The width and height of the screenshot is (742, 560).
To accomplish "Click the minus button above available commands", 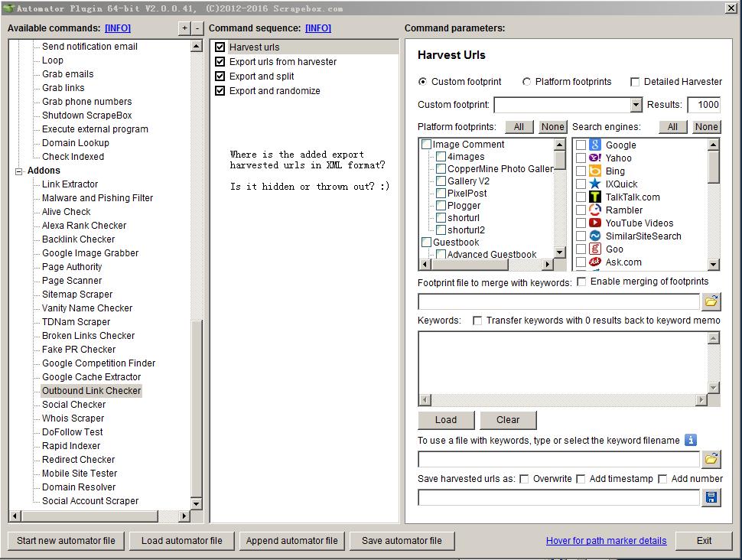I will (x=197, y=28).
